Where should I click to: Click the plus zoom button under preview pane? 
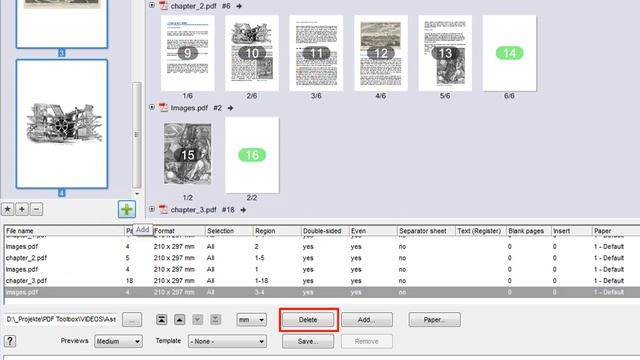22,209
